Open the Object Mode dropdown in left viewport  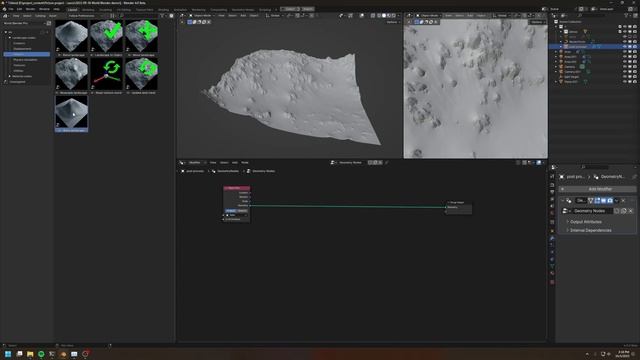click(202, 16)
